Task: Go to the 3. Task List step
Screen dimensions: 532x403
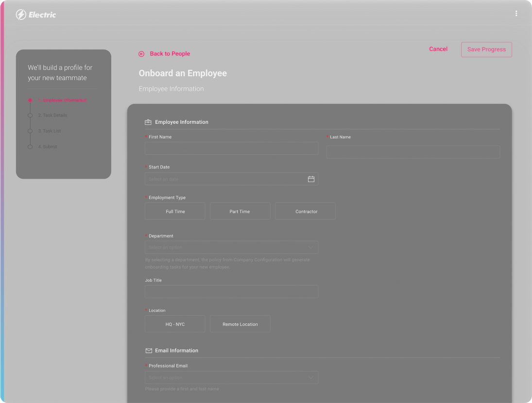Action: (50, 131)
